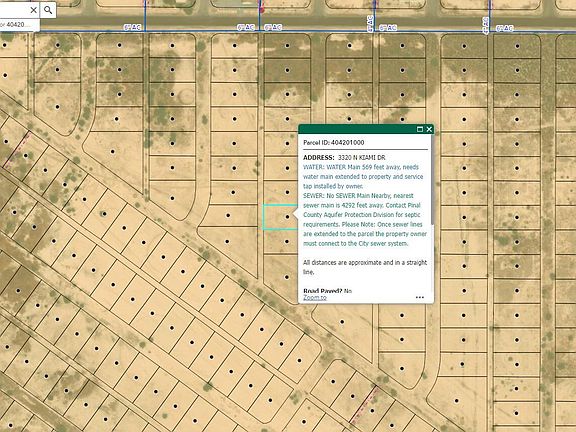Click the red marker on the top road
Viewport: 576px width, 432px height.
tap(262, 9)
